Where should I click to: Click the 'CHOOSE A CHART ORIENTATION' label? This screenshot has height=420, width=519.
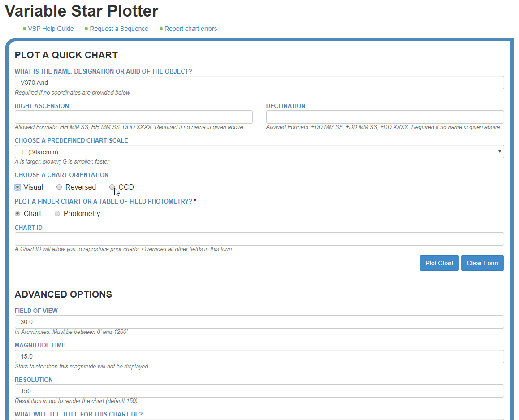(x=61, y=175)
